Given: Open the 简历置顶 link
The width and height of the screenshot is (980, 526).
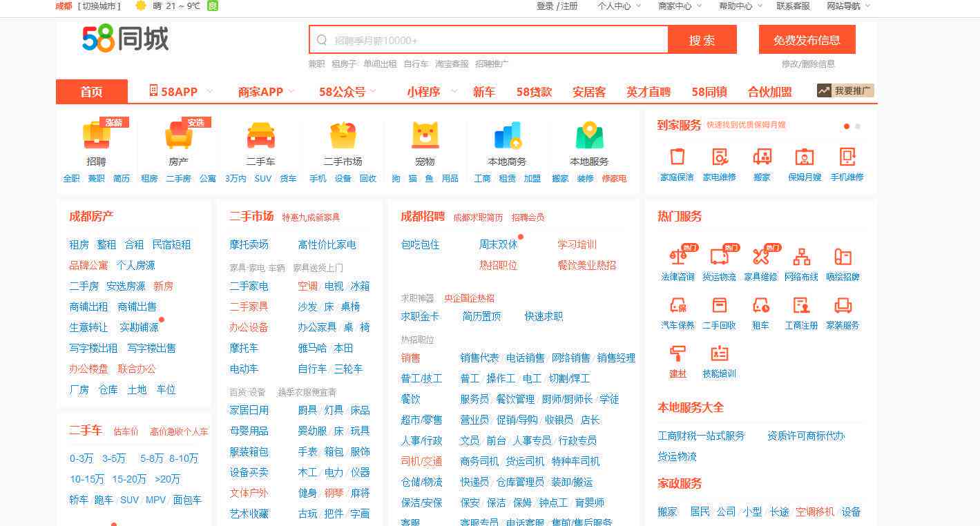Looking at the screenshot, I should (x=481, y=316).
